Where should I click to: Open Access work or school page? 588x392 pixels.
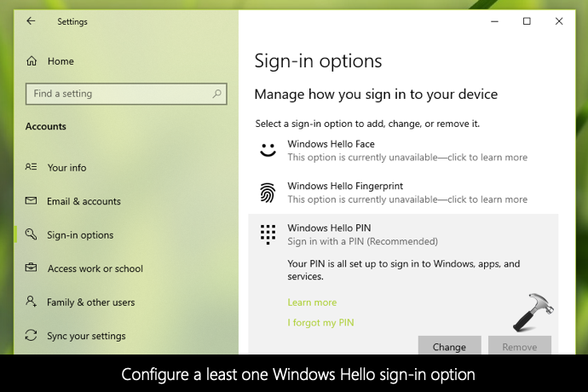click(x=95, y=268)
